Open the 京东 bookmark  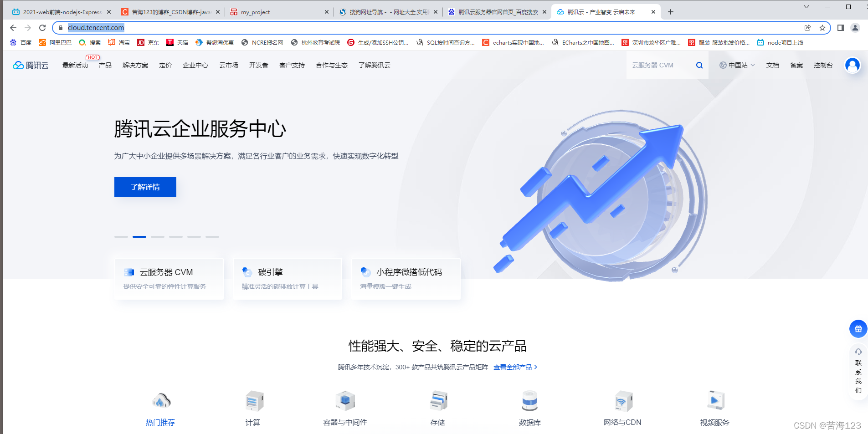pyautogui.click(x=148, y=42)
